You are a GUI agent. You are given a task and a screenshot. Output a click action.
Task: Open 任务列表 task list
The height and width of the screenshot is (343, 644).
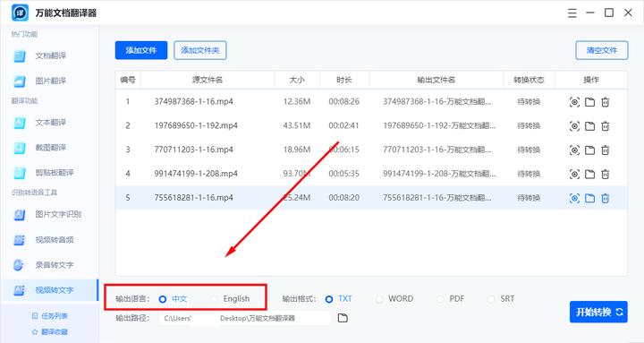(x=50, y=316)
